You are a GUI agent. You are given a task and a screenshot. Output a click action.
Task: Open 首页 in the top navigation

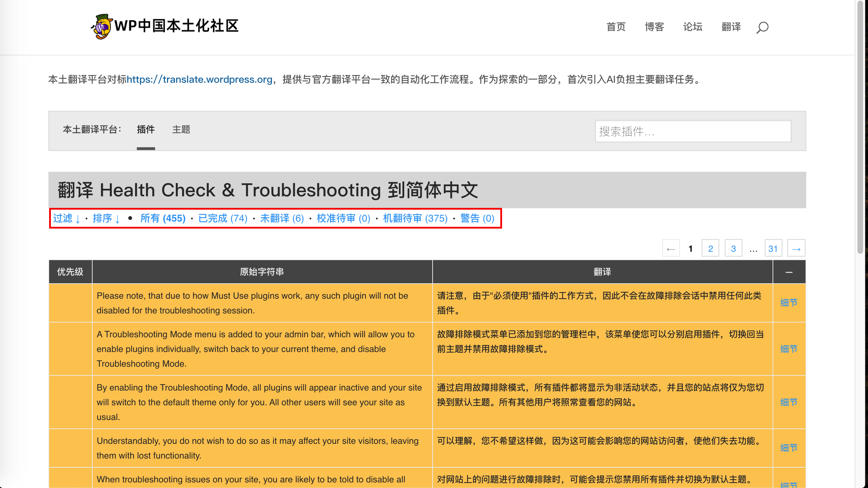tap(616, 27)
